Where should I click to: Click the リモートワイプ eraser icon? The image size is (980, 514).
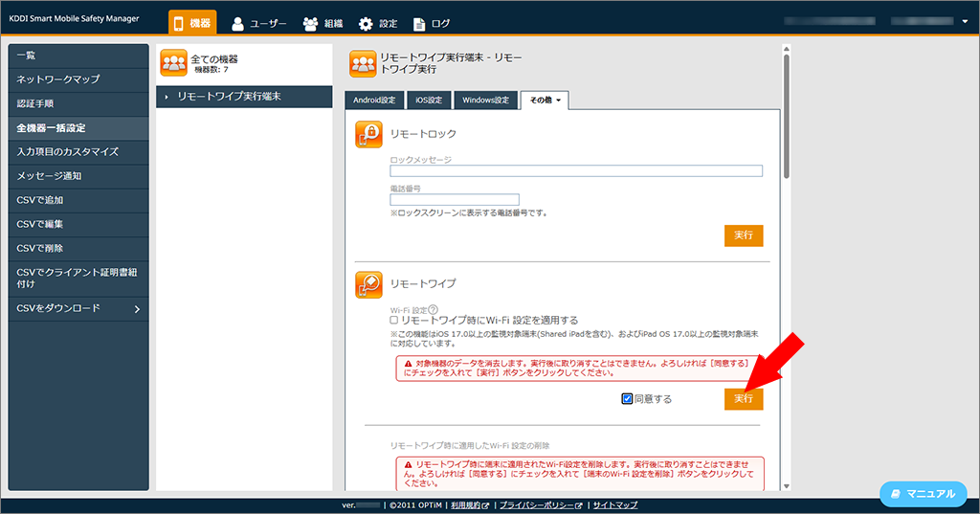point(368,284)
